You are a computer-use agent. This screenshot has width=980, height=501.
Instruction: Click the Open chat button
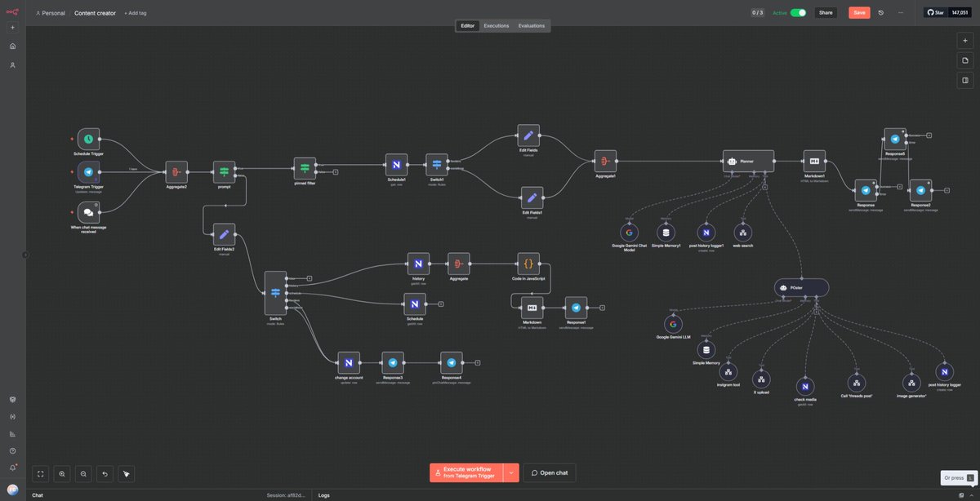[x=548, y=472]
